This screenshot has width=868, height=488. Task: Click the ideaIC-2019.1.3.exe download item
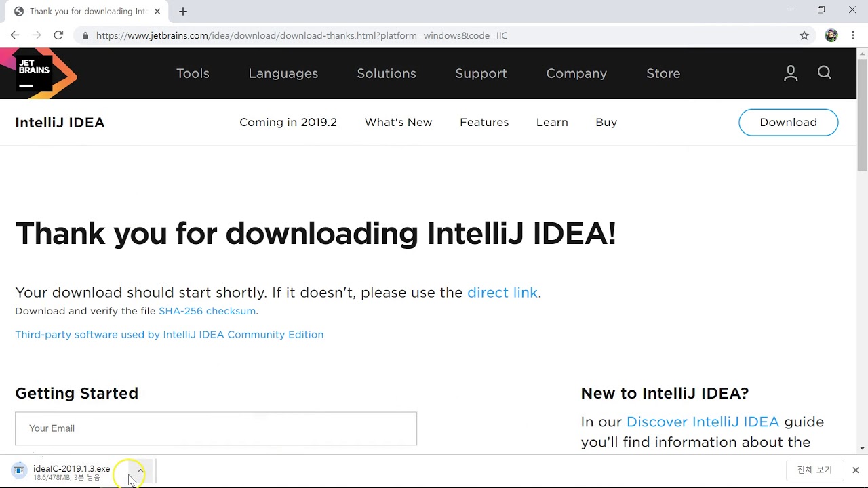point(71,470)
